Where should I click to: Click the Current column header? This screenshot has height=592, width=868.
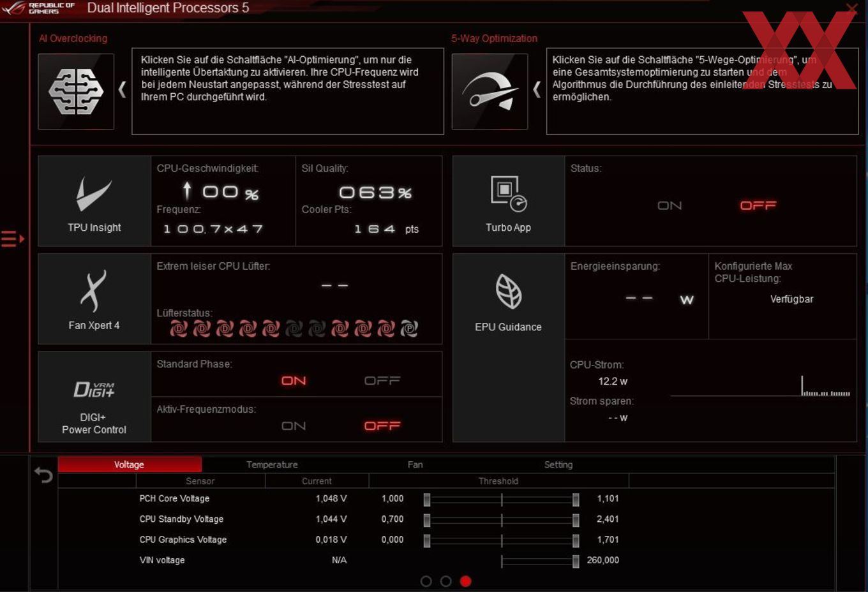coord(317,481)
